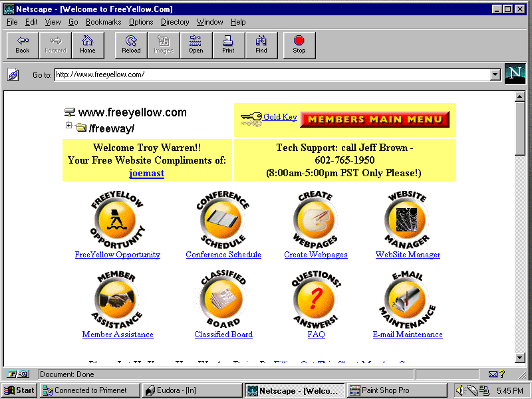
Task: Click the FreeYellow Opportunity round icon
Action: (117, 219)
